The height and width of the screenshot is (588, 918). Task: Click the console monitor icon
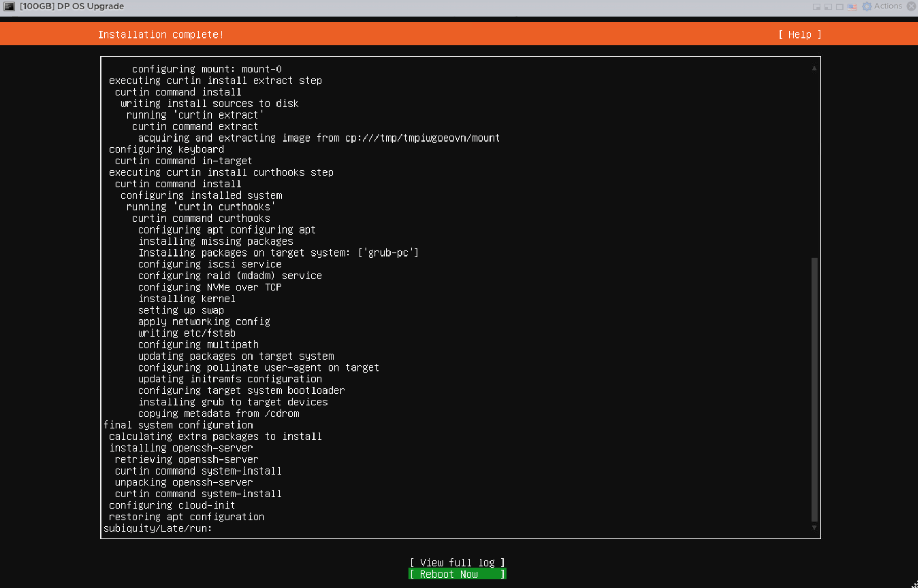[x=9, y=6]
